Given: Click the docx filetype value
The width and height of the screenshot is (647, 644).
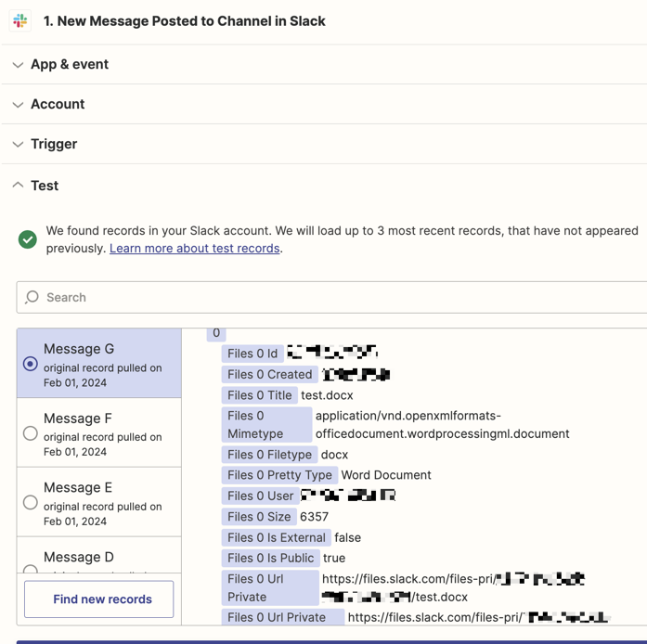Looking at the screenshot, I should pos(334,455).
